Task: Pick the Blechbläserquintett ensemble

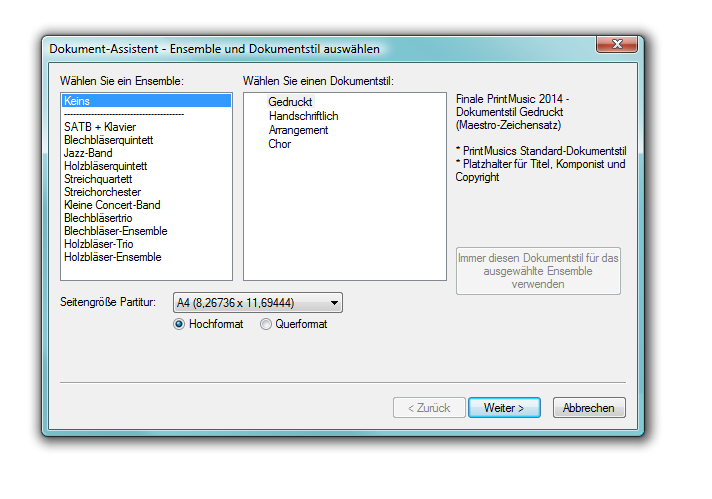Action: [x=108, y=140]
